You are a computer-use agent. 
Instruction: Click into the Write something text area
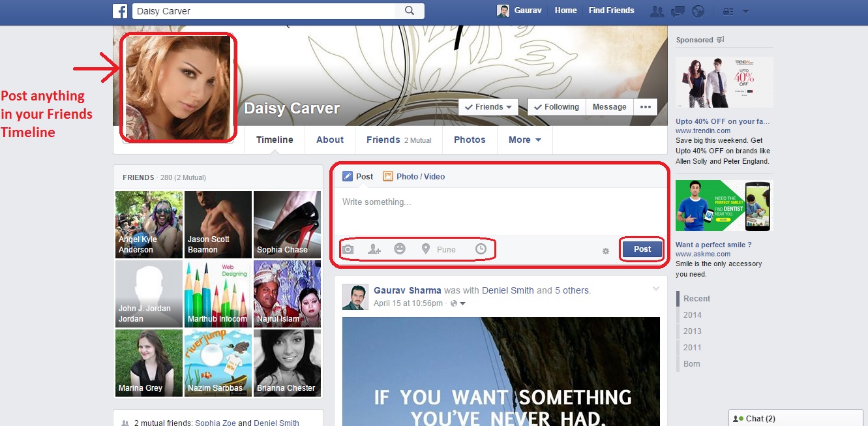click(x=501, y=210)
